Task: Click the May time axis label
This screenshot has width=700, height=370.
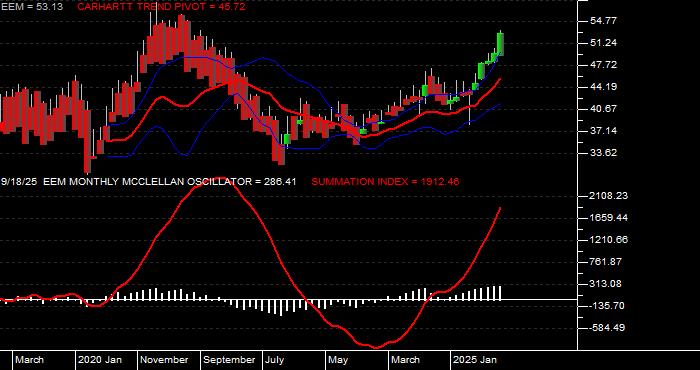Action: click(x=339, y=360)
